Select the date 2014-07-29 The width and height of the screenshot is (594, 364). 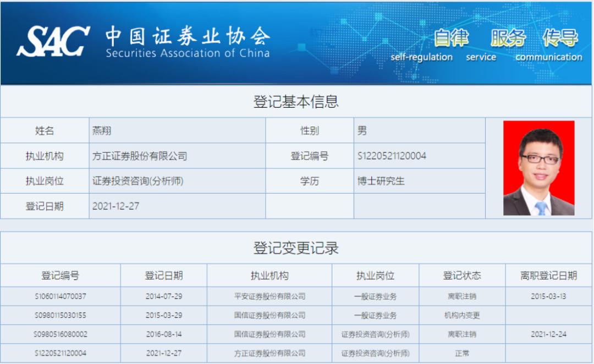[164, 296]
